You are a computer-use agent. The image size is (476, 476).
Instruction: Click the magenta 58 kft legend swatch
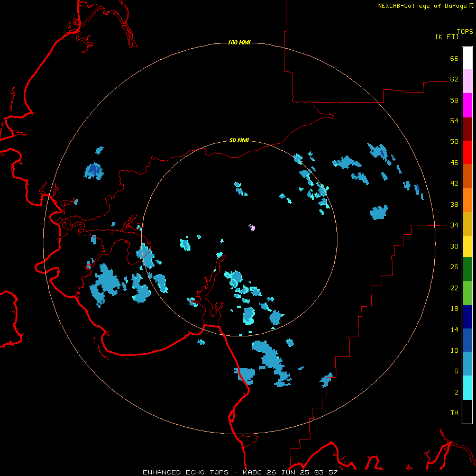(x=467, y=105)
